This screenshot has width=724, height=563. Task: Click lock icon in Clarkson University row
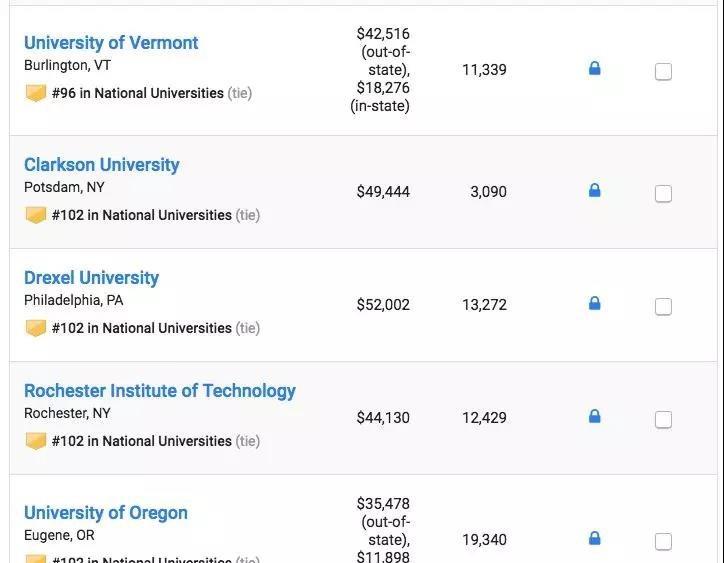[x=595, y=190]
